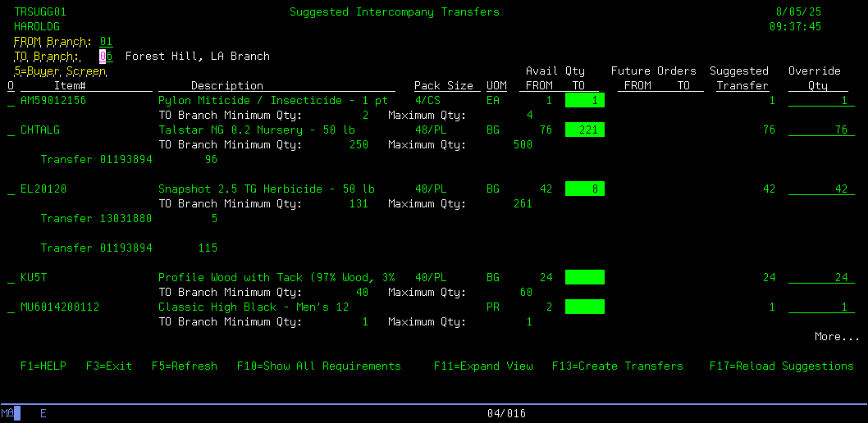This screenshot has width=868, height=423.
Task: Click option field beside item CHTALG
Action: 11,130
